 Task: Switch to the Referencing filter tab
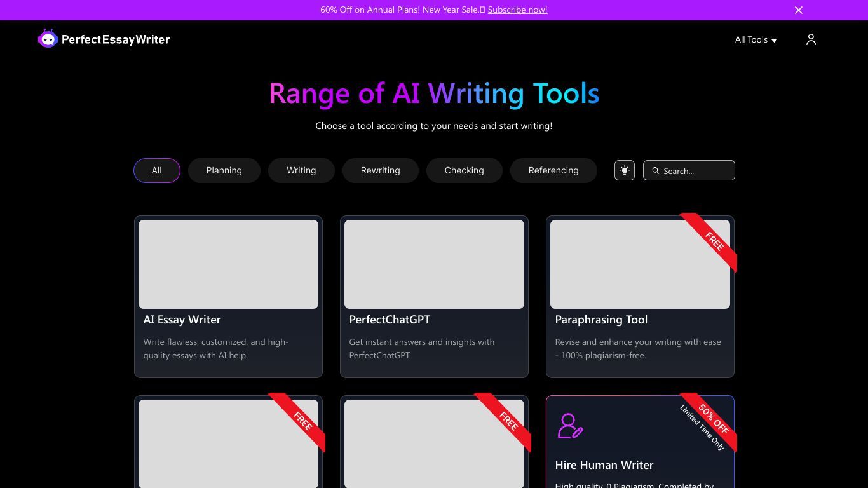click(x=553, y=170)
